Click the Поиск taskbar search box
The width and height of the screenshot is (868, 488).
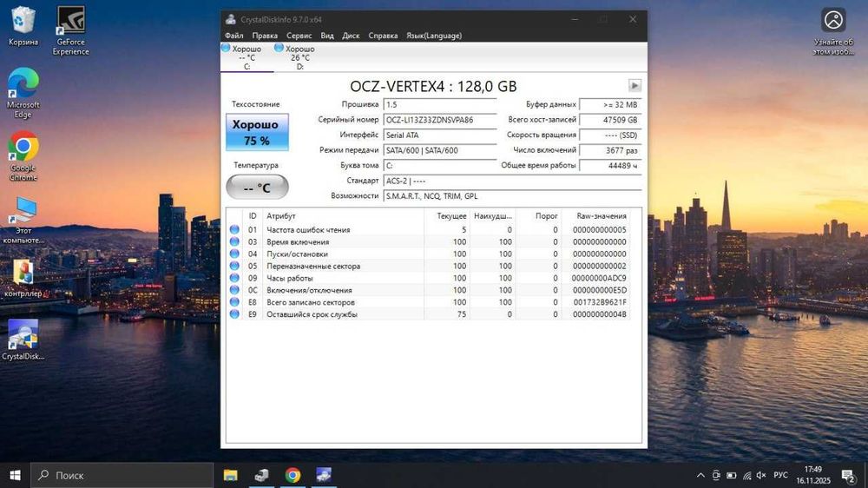122,475
